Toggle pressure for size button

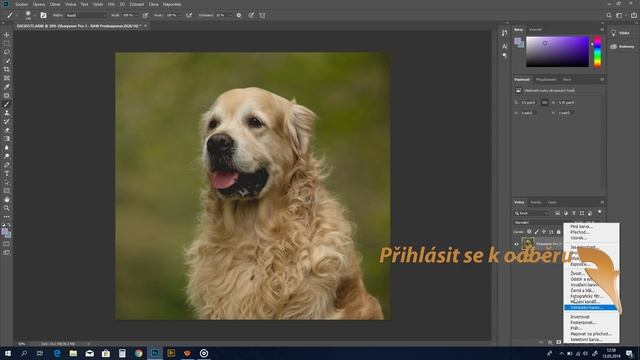(251, 15)
